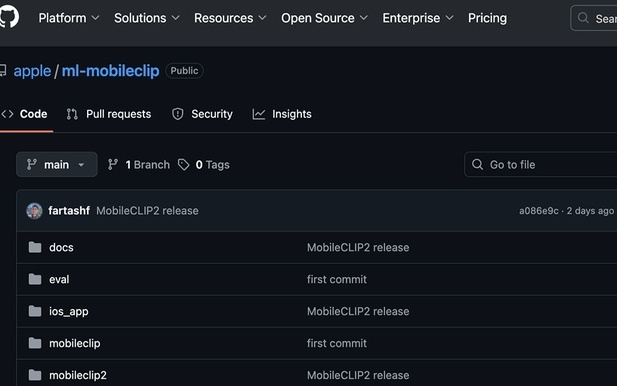Image resolution: width=617 pixels, height=386 pixels.
Task: Open the mobileclip folder
Action: [x=75, y=343]
